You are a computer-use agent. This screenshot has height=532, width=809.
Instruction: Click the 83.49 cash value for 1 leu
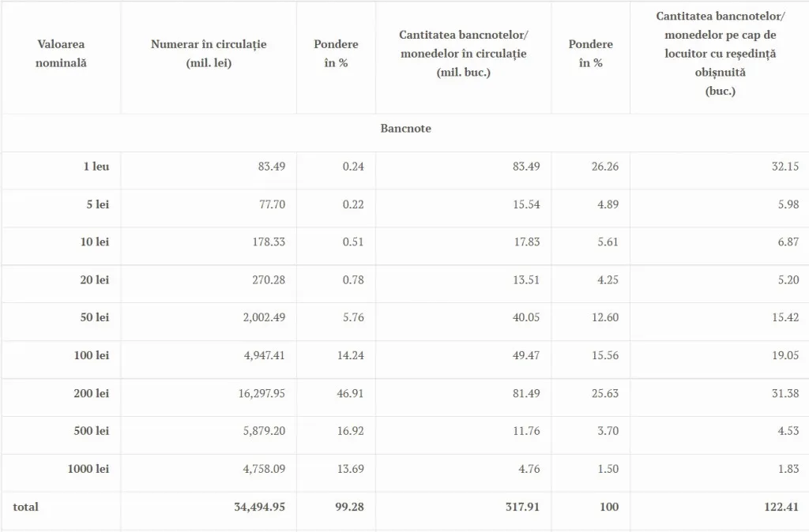(272, 167)
